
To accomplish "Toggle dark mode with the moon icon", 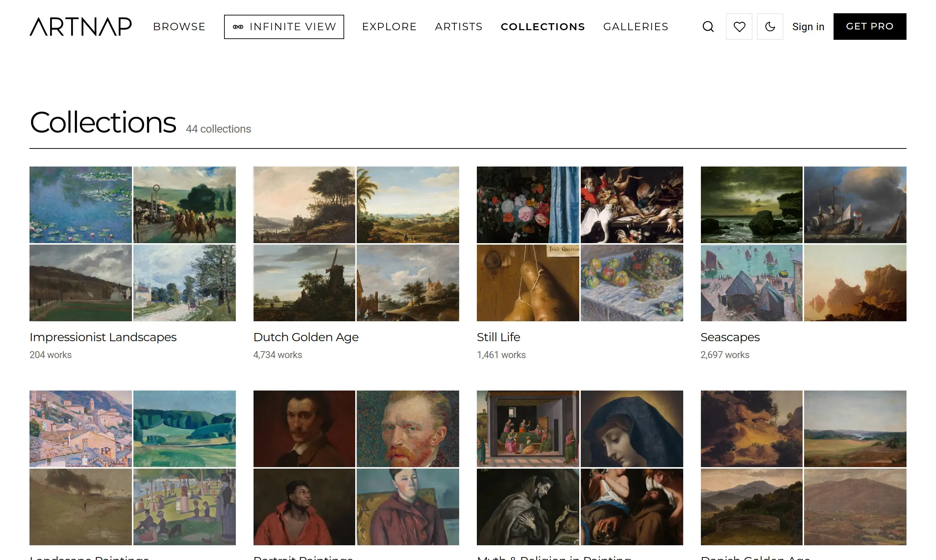I will 770,27.
